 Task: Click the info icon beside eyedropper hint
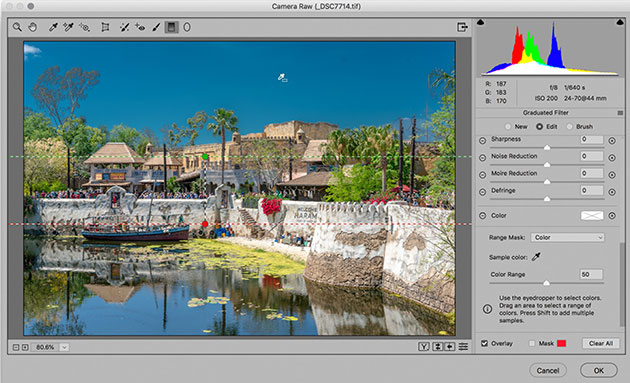487,309
